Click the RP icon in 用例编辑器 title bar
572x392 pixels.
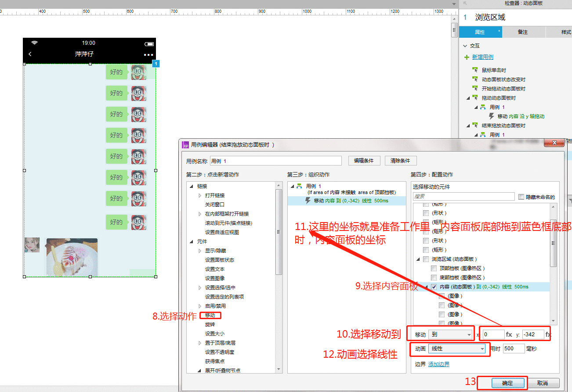[x=185, y=145]
